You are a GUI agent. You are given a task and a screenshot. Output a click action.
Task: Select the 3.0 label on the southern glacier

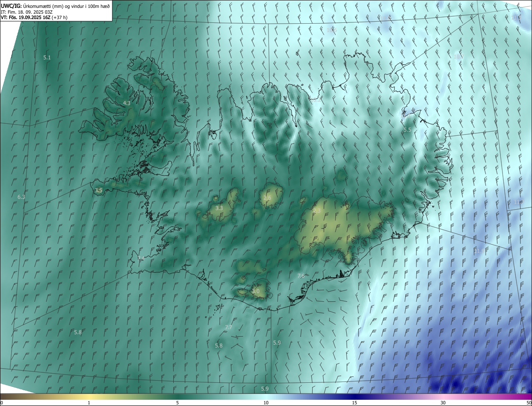(256, 291)
